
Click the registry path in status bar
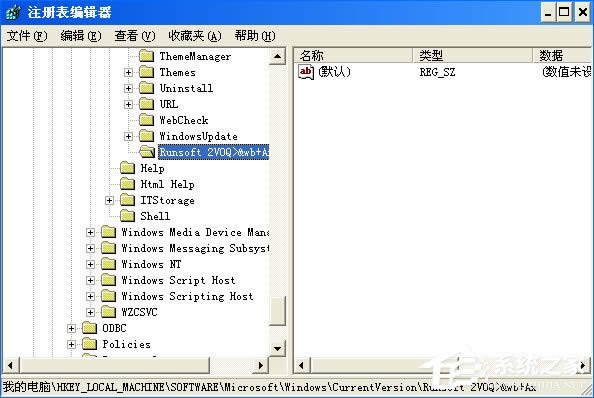point(269,387)
